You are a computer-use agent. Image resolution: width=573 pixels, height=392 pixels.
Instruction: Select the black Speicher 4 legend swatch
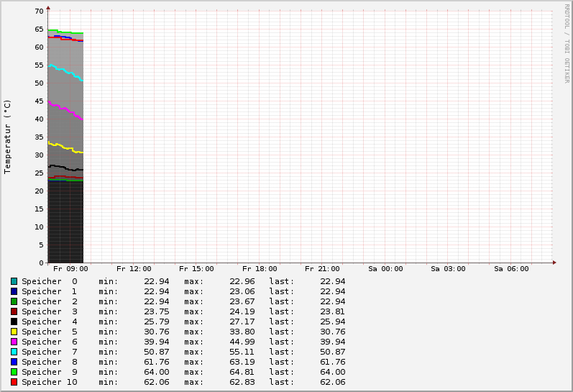pos(14,322)
